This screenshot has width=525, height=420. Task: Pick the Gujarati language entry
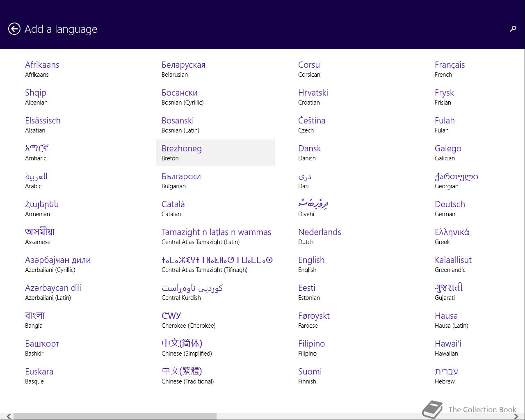(x=477, y=292)
